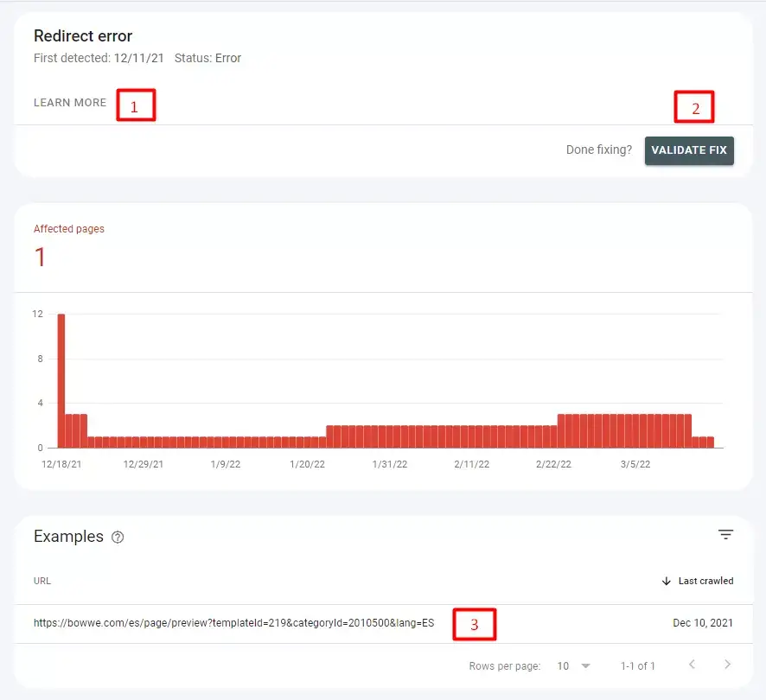The image size is (766, 700).
Task: Click the Redirect error heading
Action: click(83, 36)
